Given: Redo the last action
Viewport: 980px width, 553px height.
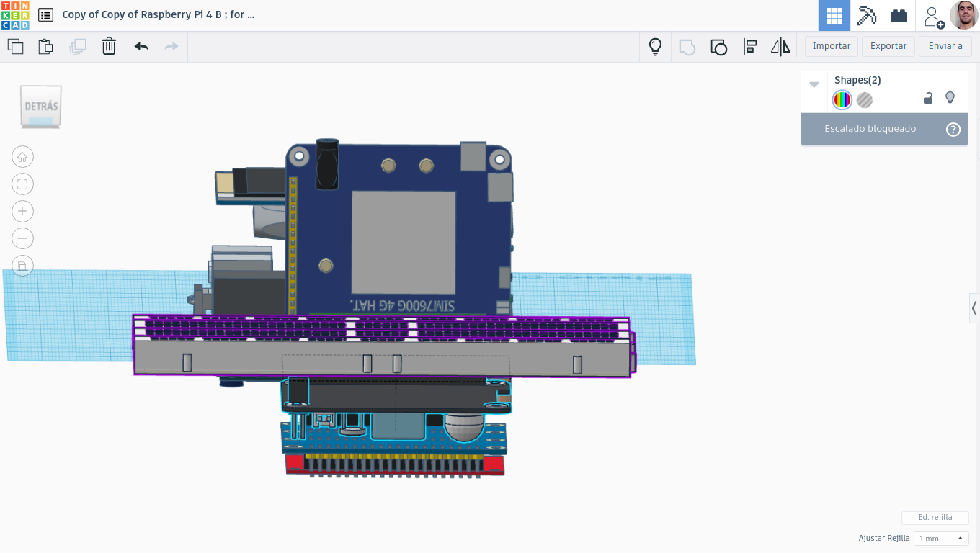Looking at the screenshot, I should (x=171, y=47).
